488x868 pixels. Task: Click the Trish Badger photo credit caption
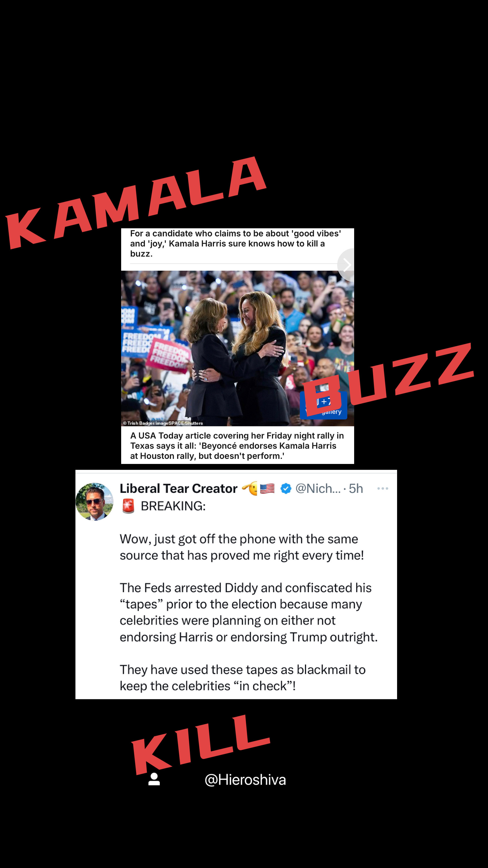tap(163, 423)
